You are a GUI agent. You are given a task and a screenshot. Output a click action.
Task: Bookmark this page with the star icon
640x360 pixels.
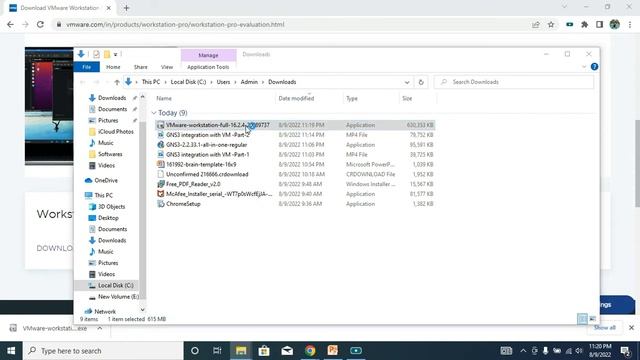click(551, 24)
